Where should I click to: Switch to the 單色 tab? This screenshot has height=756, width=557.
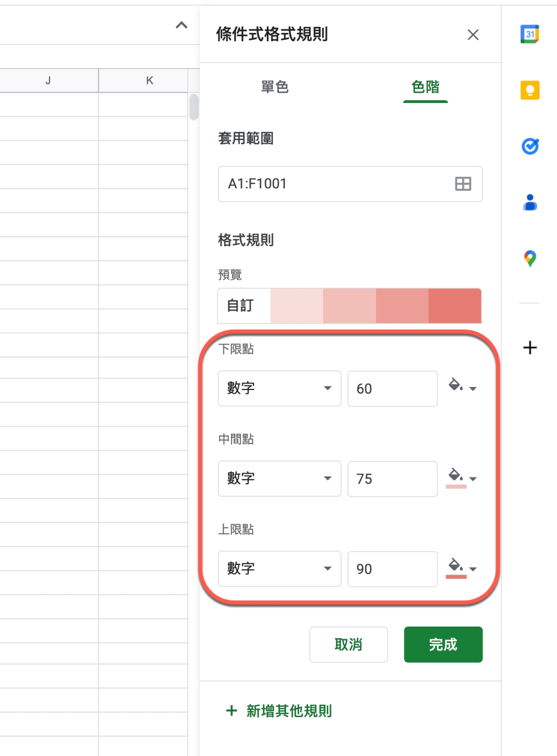(x=275, y=87)
